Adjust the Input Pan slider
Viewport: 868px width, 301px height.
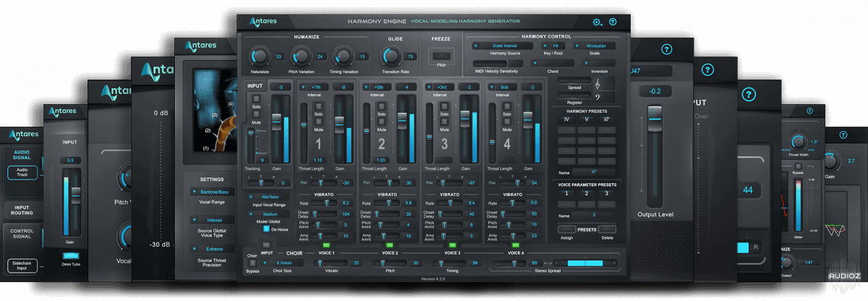click(261, 183)
